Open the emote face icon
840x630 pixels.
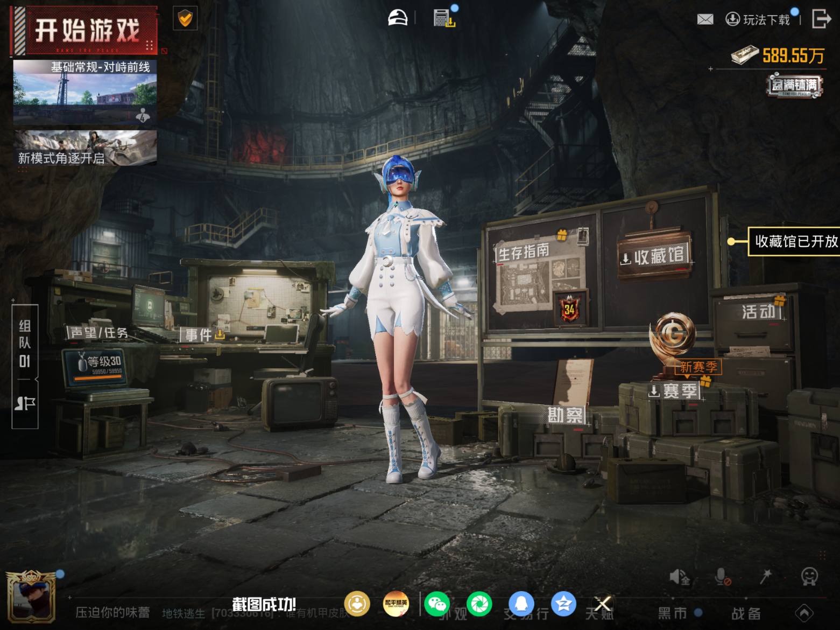(x=809, y=577)
